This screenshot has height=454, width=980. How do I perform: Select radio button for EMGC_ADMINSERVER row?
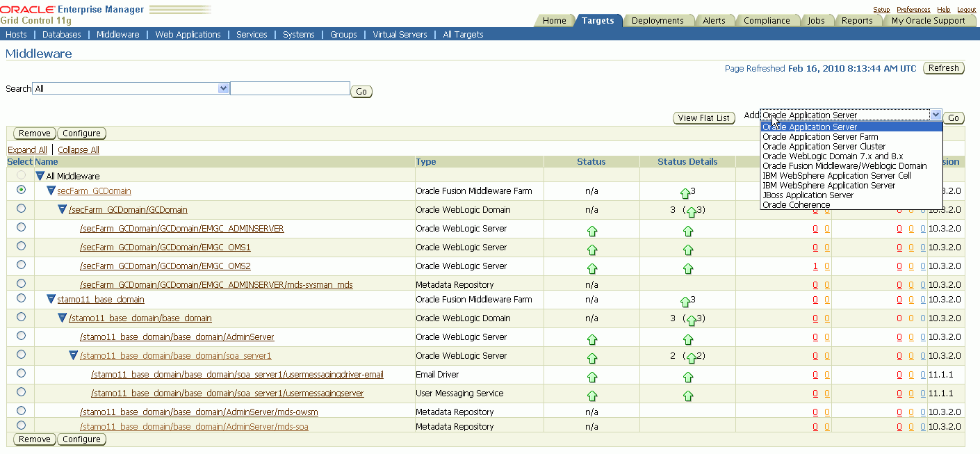pos(21,227)
